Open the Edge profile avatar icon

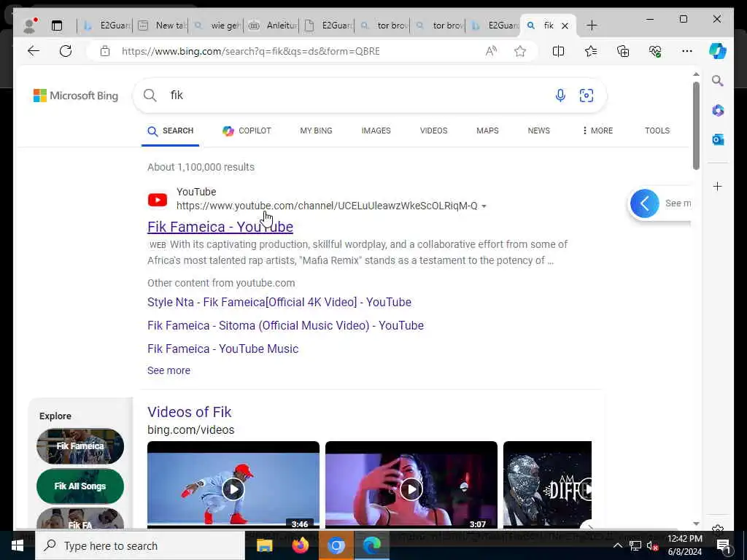(29, 26)
